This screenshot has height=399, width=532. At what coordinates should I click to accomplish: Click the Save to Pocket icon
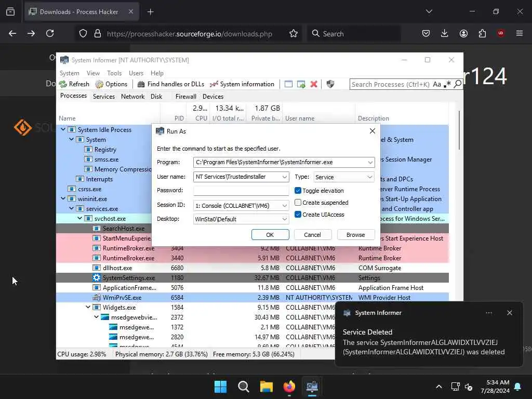tap(426, 33)
